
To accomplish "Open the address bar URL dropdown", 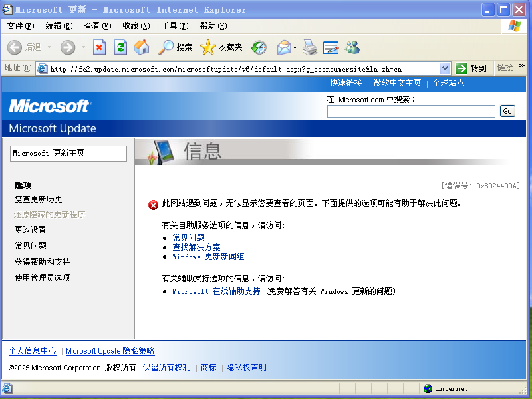I will tap(445, 68).
